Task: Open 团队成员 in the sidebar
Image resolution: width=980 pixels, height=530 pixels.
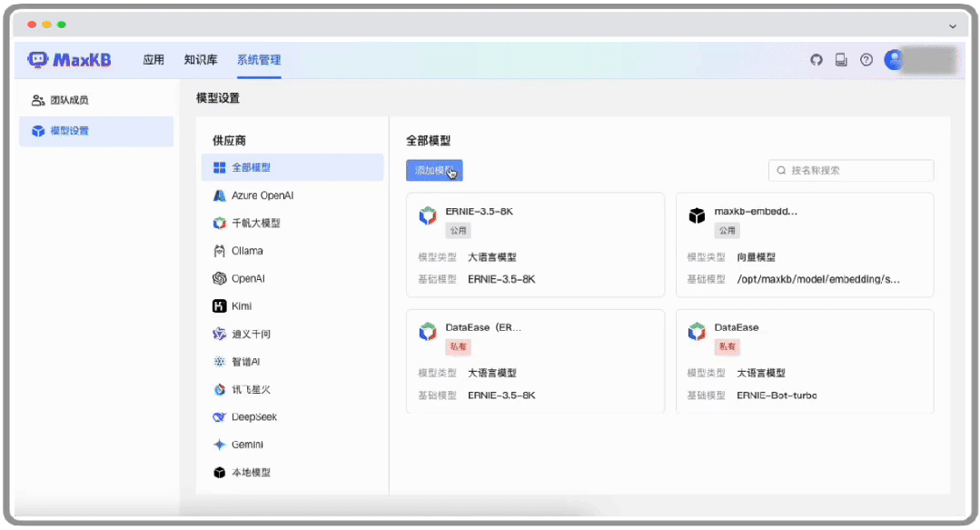Action: point(96,100)
